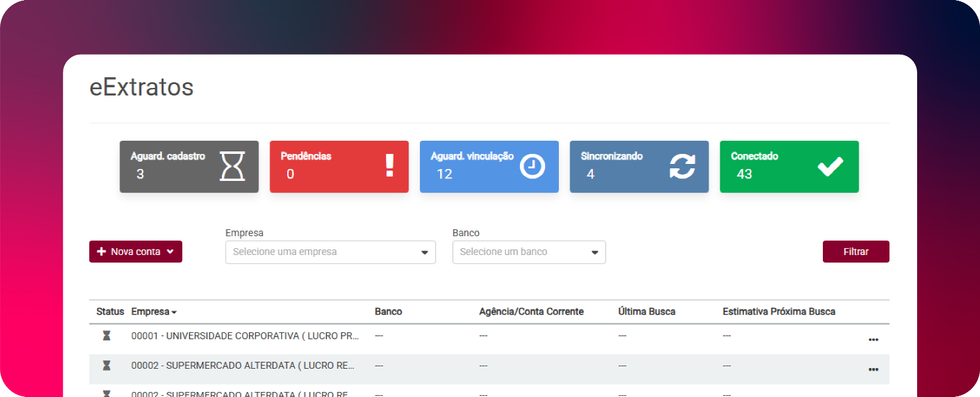
Task: Click the checkmark icon in Conectado card
Action: coord(830,166)
